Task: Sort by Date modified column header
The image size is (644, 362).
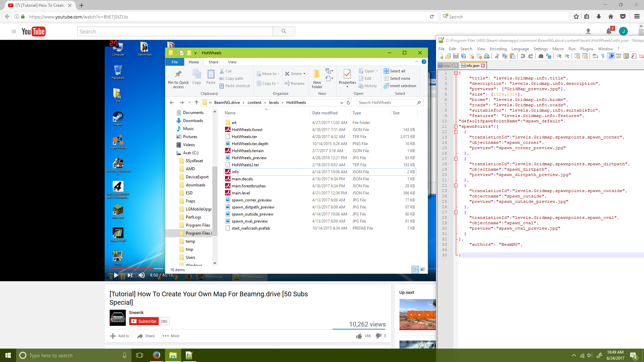Action: [x=325, y=113]
